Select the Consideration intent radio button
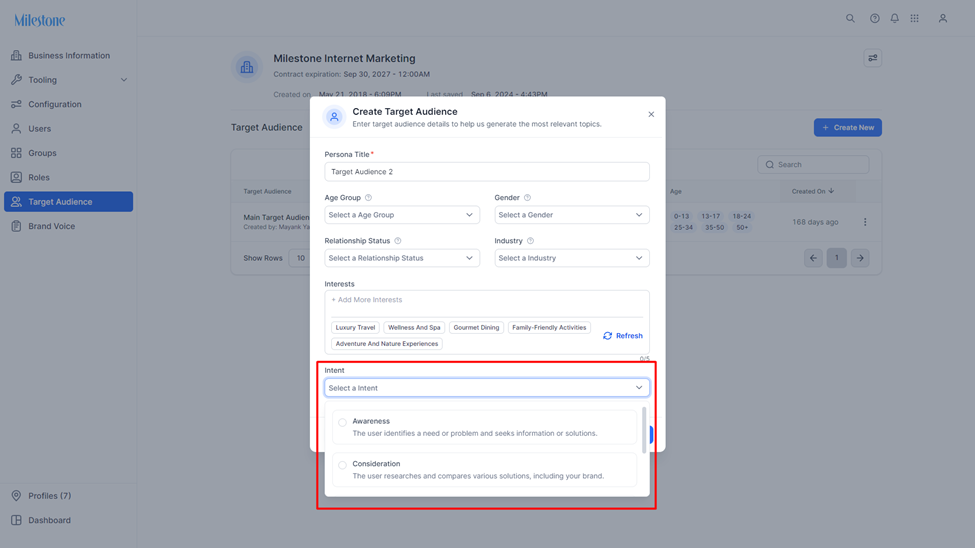Image resolution: width=975 pixels, height=548 pixels. coord(343,465)
